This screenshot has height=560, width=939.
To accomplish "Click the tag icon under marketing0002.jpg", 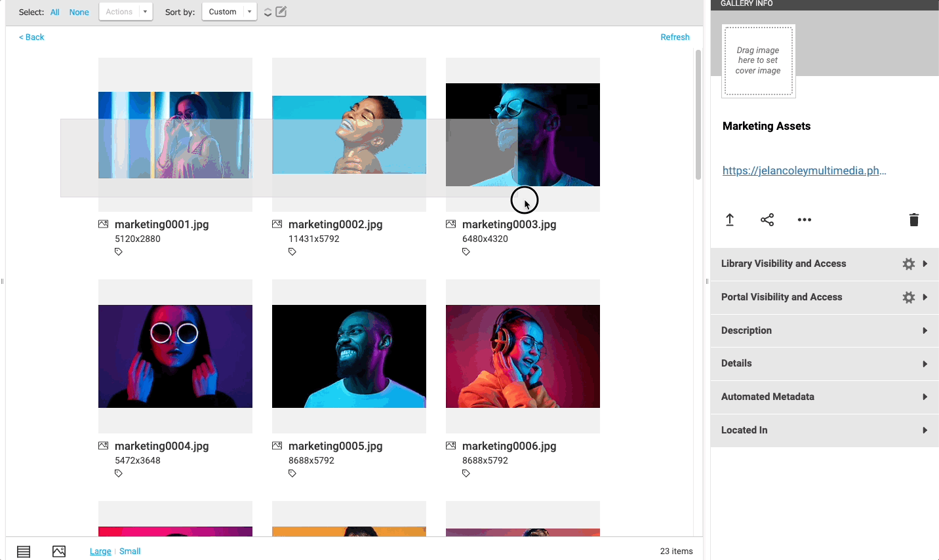I will point(292,252).
